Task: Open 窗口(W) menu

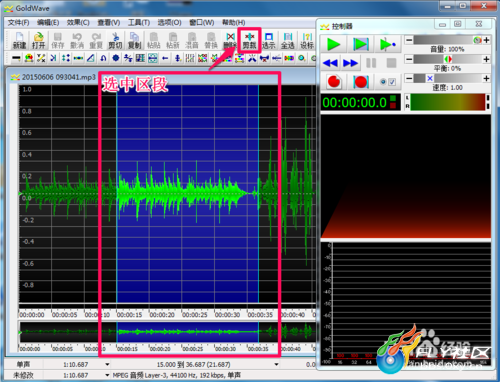Action: [x=202, y=22]
